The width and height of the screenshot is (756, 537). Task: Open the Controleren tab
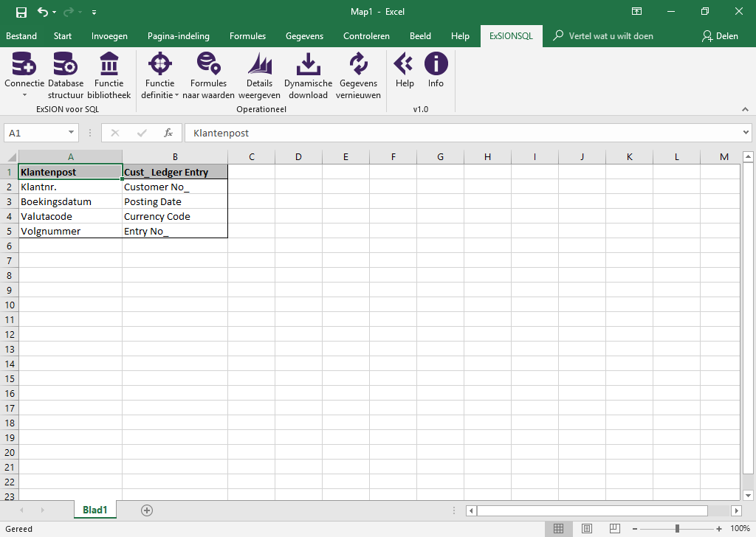[x=366, y=36]
